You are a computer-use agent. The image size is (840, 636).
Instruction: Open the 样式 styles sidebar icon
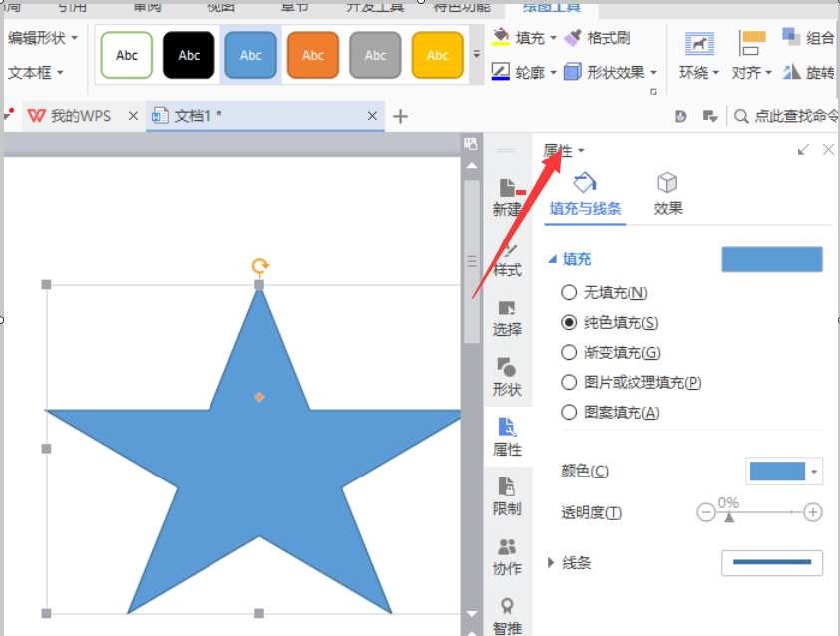(x=508, y=258)
